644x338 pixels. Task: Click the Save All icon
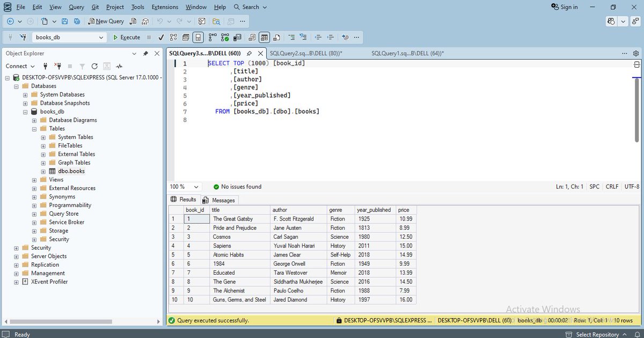pos(77,21)
